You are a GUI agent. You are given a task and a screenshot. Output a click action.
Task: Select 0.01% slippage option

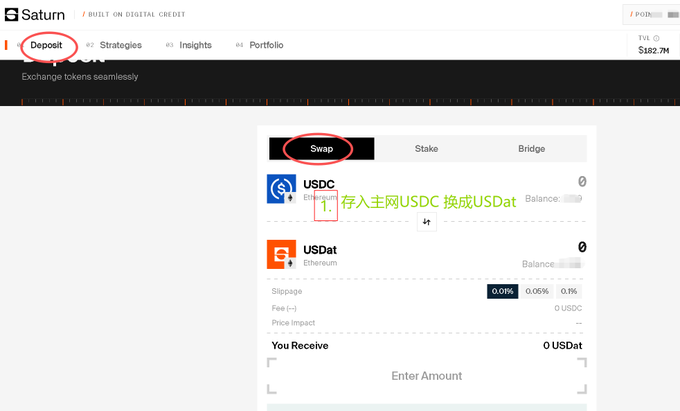point(502,291)
